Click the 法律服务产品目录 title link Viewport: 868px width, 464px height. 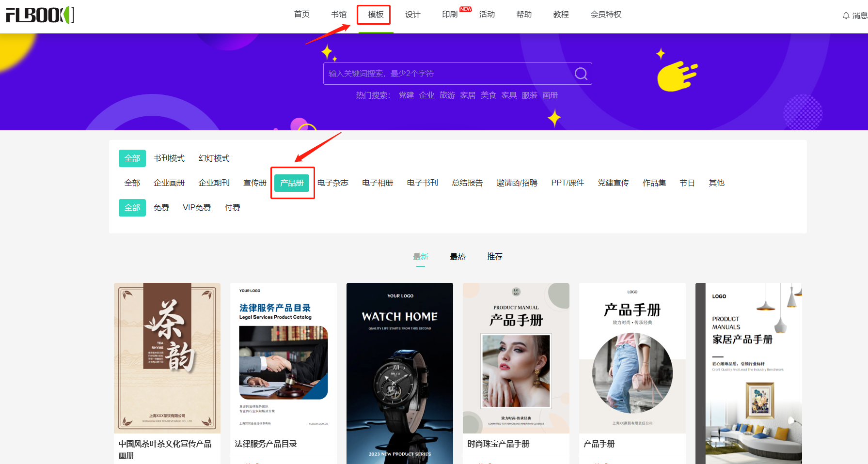pos(266,444)
